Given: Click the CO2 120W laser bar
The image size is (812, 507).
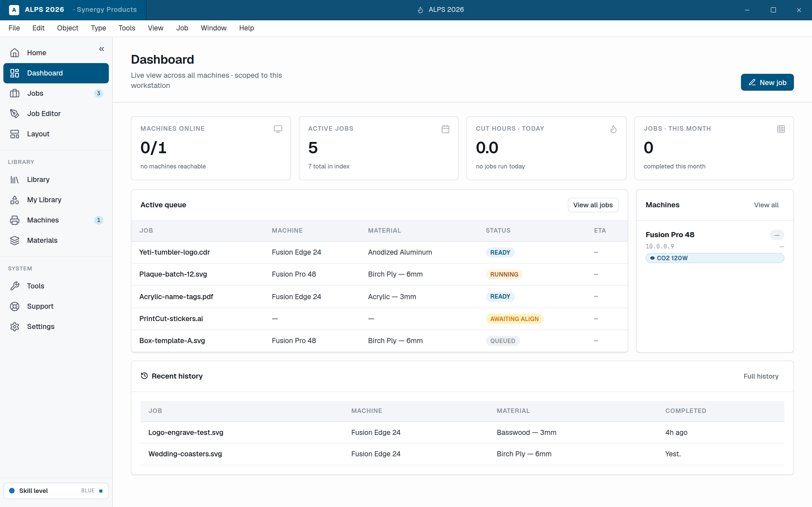Looking at the screenshot, I should tap(714, 258).
